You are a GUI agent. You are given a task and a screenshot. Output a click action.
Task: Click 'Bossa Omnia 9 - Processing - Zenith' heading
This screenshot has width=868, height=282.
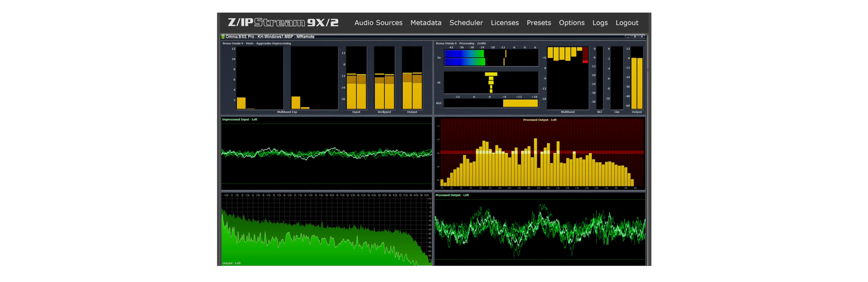pyautogui.click(x=461, y=43)
